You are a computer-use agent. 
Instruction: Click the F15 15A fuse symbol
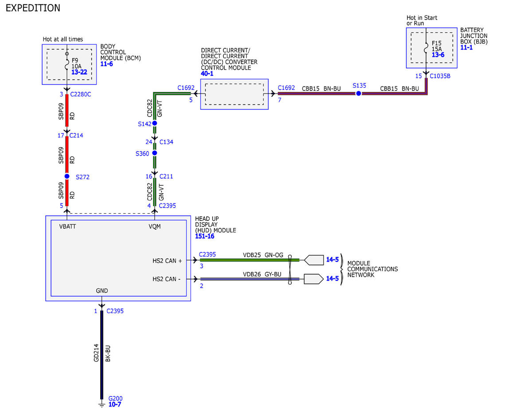click(426, 47)
